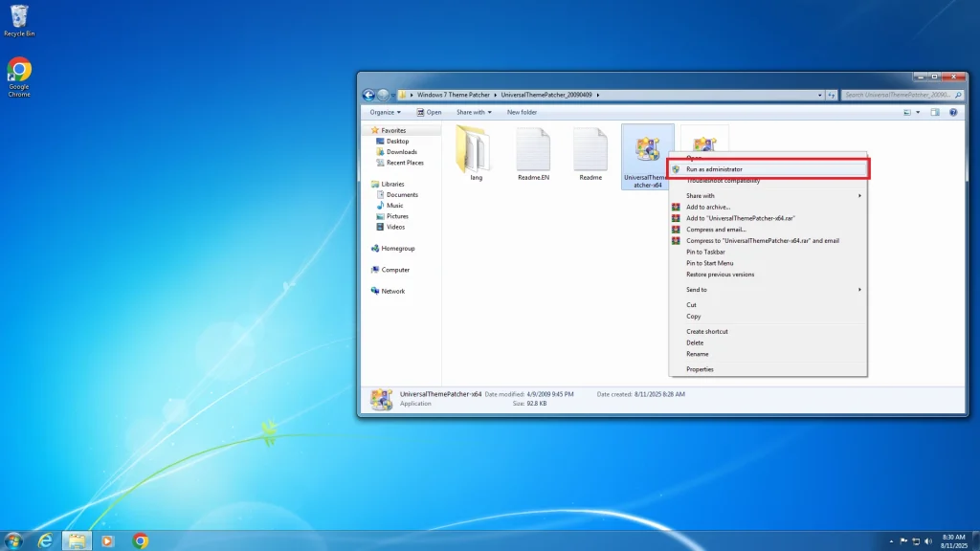This screenshot has height=551, width=980.
Task: Launch Internet Explorer from taskbar
Action: (x=45, y=541)
